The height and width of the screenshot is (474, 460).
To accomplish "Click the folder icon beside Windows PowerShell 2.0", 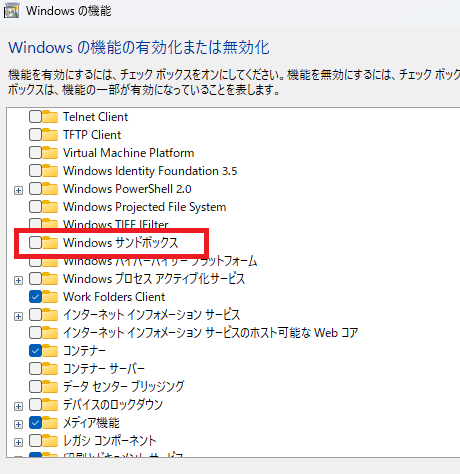I will [50, 189].
